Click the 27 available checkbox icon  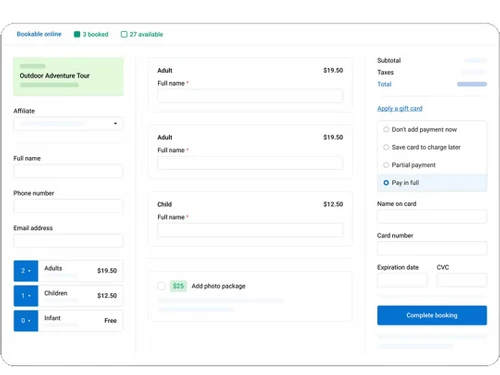coord(124,34)
